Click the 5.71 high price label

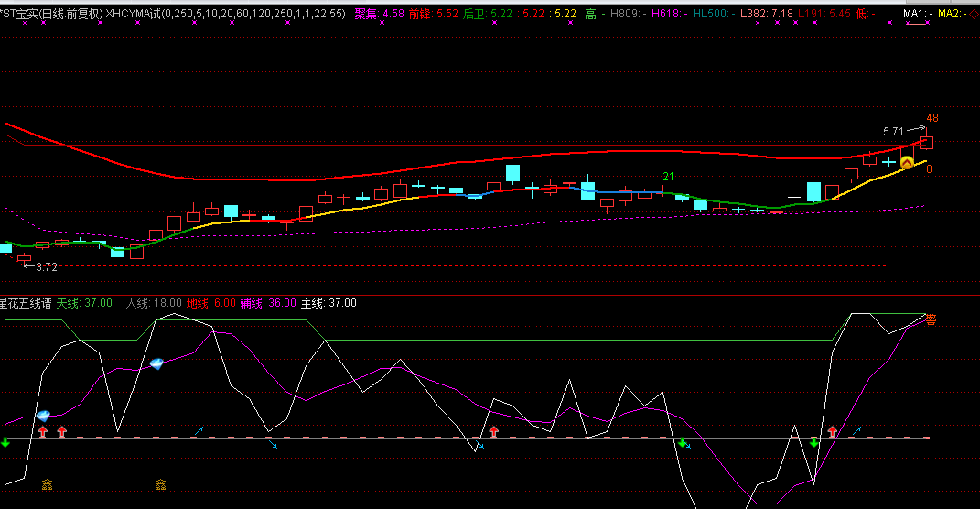coord(893,132)
